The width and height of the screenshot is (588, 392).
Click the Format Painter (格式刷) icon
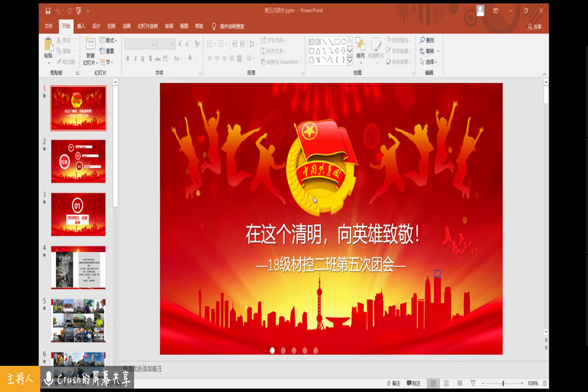[x=59, y=61]
